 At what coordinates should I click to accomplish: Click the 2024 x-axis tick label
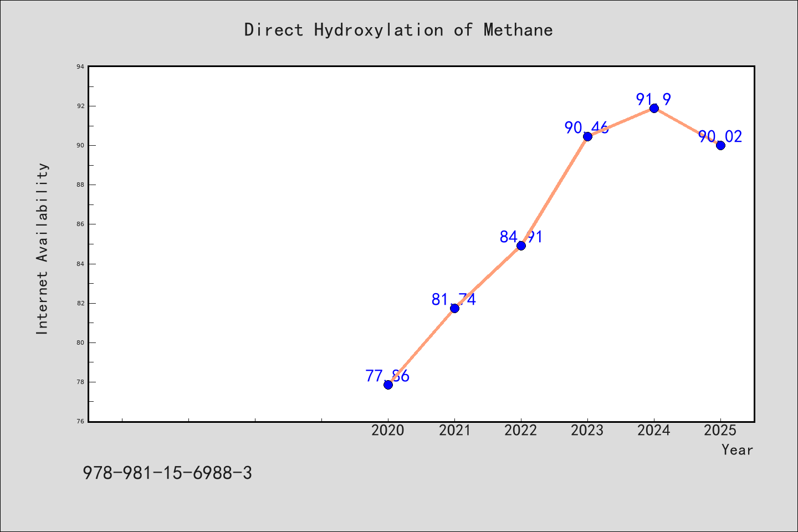[654, 431]
